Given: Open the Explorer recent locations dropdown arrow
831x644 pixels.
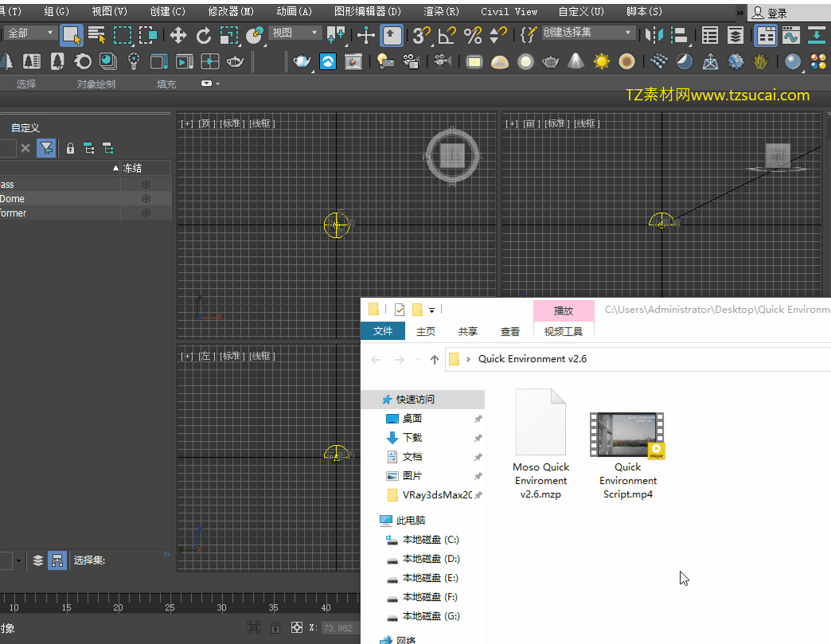Looking at the screenshot, I should tap(418, 359).
